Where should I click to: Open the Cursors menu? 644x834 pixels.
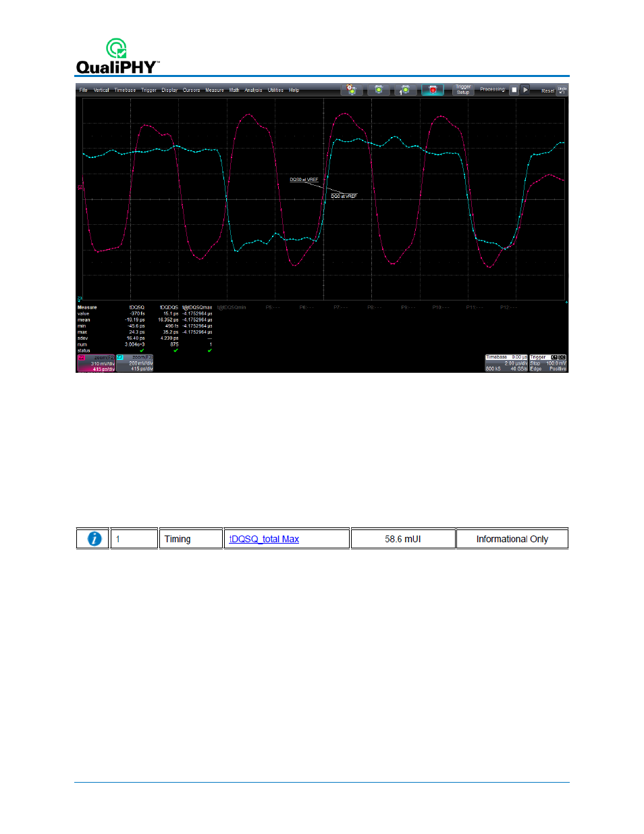tap(192, 90)
